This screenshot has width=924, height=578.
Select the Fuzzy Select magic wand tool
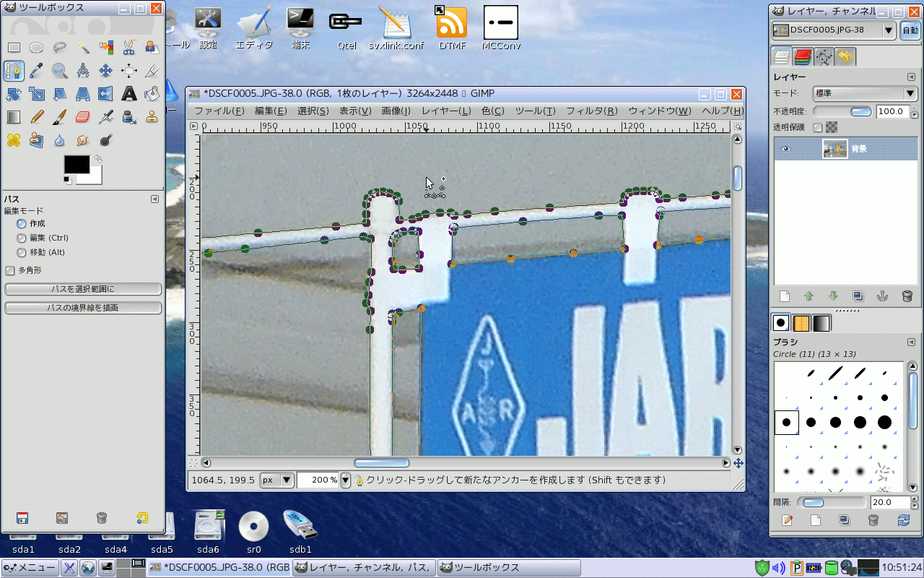point(83,48)
